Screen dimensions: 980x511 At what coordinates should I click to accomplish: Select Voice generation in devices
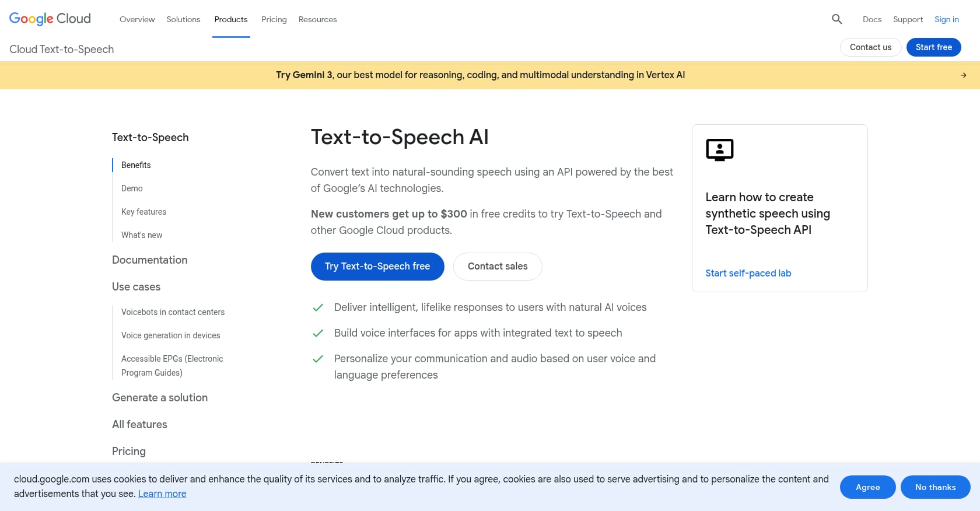[x=170, y=335]
